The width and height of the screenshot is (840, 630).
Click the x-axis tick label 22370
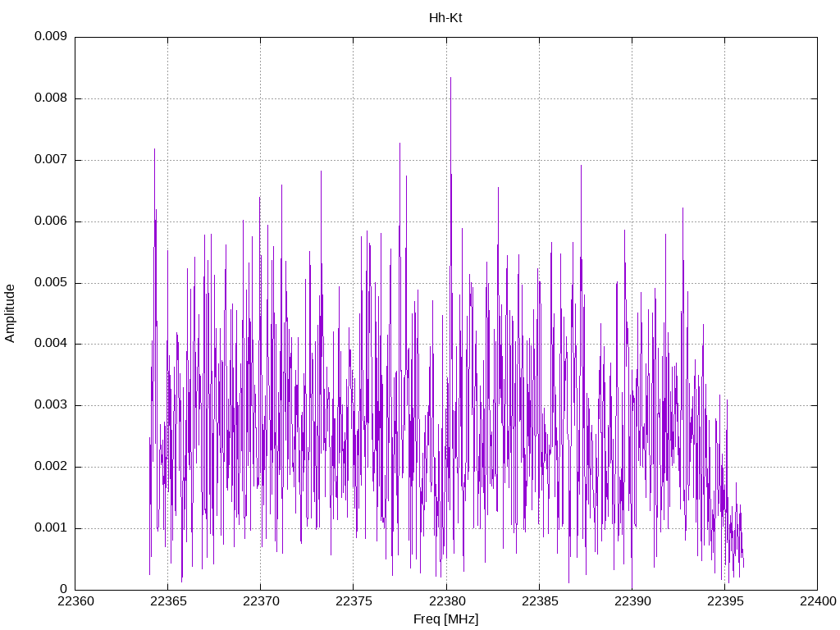point(261,601)
